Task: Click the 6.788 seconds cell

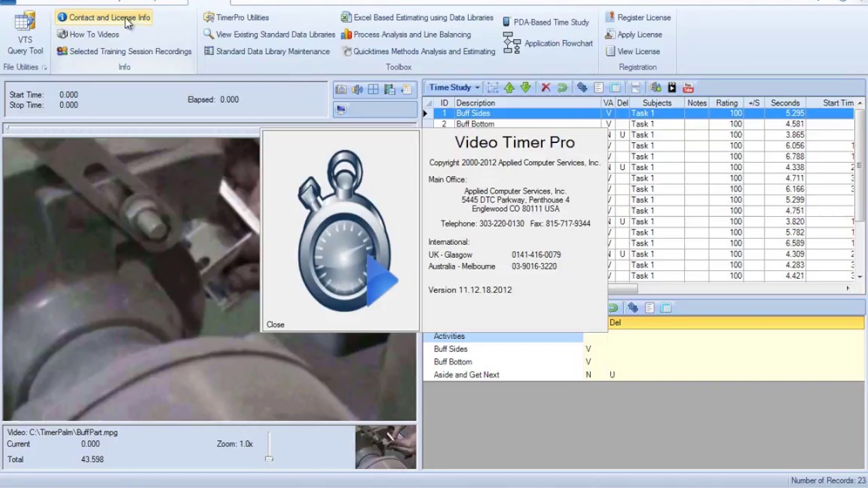Action: coord(785,157)
